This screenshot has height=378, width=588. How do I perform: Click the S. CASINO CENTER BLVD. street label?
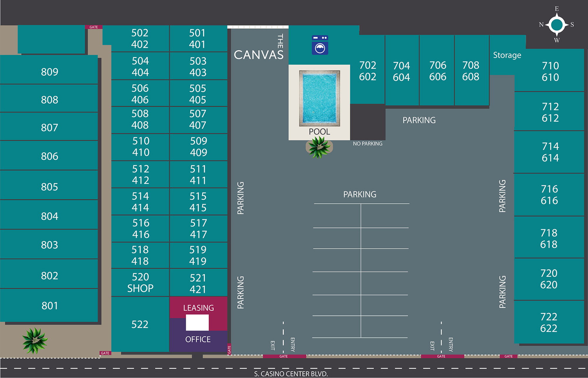pyautogui.click(x=291, y=374)
